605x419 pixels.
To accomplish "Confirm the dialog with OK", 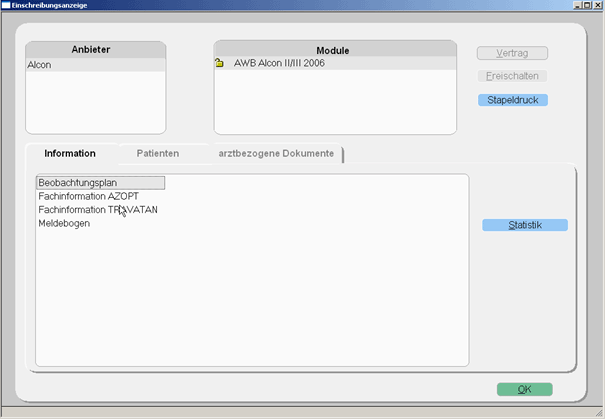I will click(x=524, y=389).
